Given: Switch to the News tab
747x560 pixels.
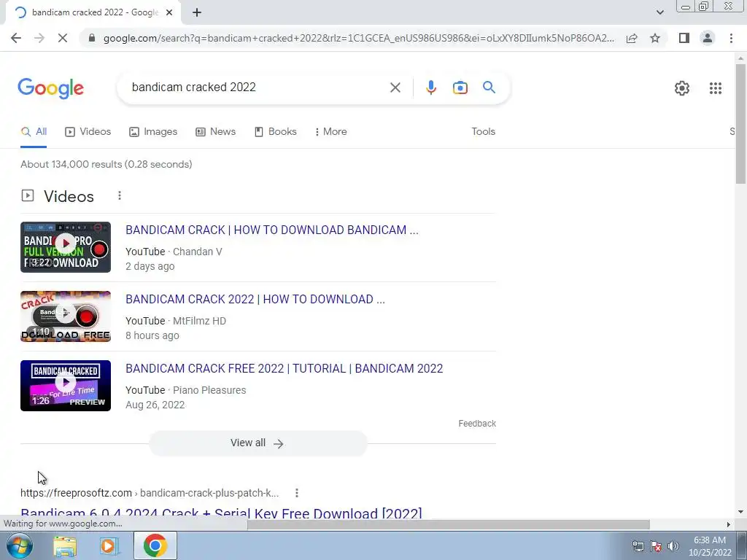Looking at the screenshot, I should point(216,132).
